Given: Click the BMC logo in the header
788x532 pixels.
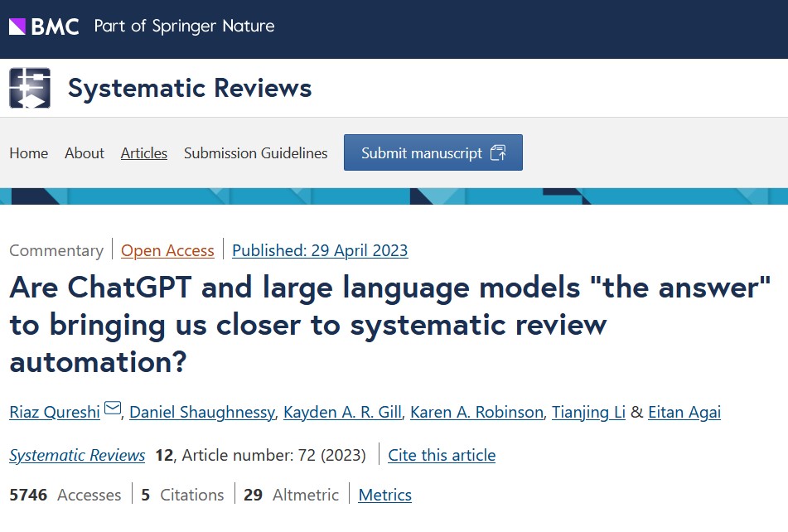Looking at the screenshot, I should pyautogui.click(x=44, y=27).
